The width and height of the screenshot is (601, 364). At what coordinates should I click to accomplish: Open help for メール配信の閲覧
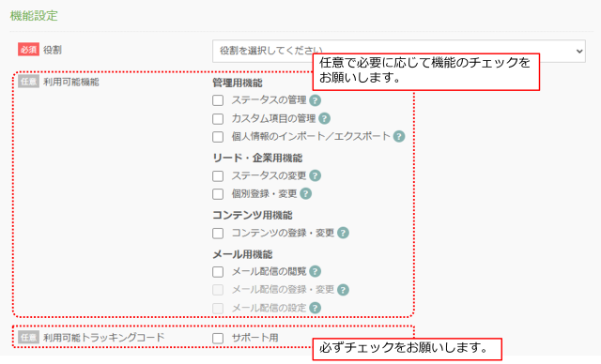[316, 271]
